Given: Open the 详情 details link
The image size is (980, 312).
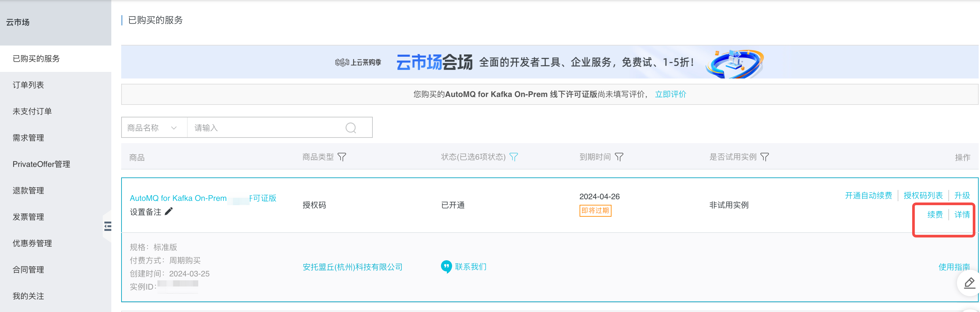Looking at the screenshot, I should 962,214.
